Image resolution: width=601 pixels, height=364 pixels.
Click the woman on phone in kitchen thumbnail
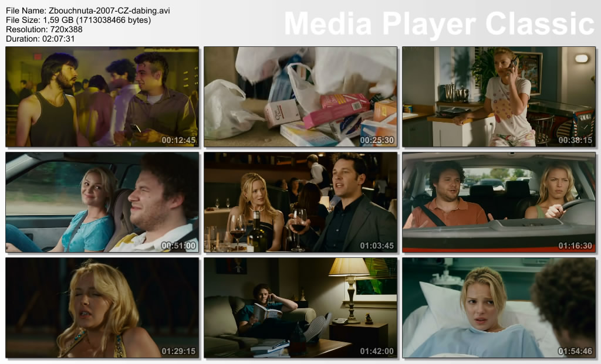tap(499, 97)
